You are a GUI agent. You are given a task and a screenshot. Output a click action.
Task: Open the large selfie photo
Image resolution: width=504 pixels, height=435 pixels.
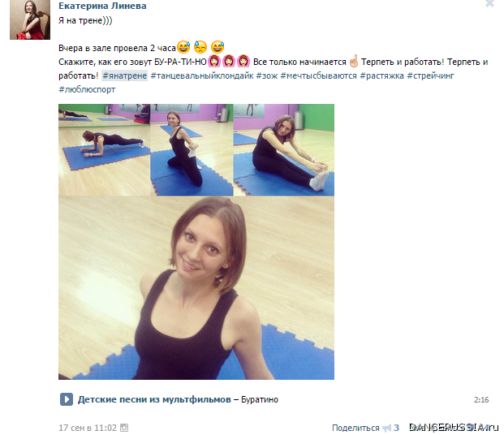(196, 288)
